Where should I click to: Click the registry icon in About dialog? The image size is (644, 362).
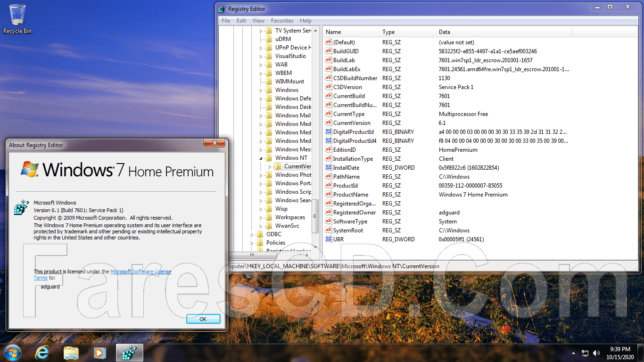(x=21, y=207)
